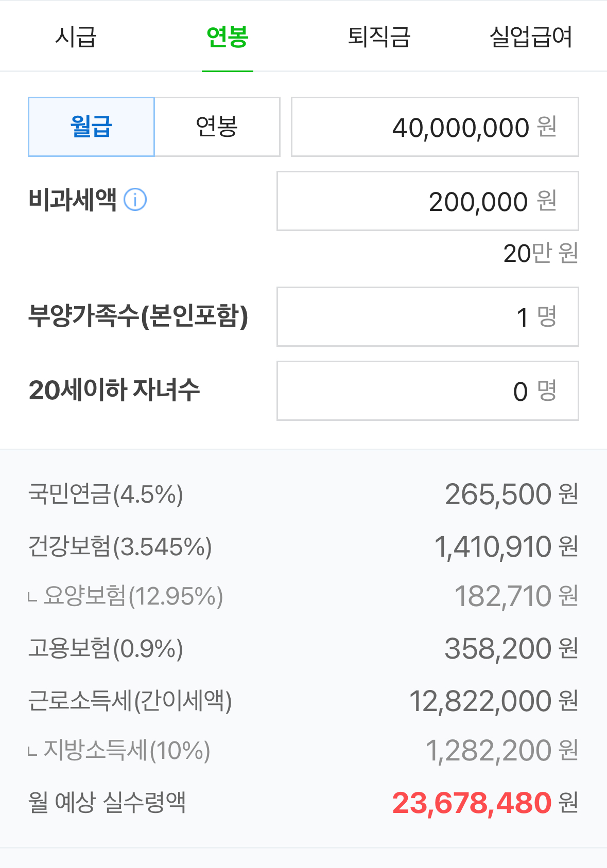The image size is (607, 868).
Task: Open the 퇴직금 tab
Action: [x=379, y=37]
